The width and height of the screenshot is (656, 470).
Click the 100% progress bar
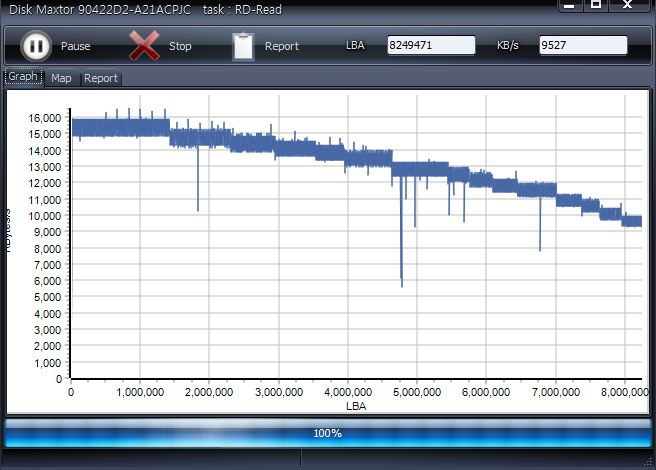pos(328,433)
